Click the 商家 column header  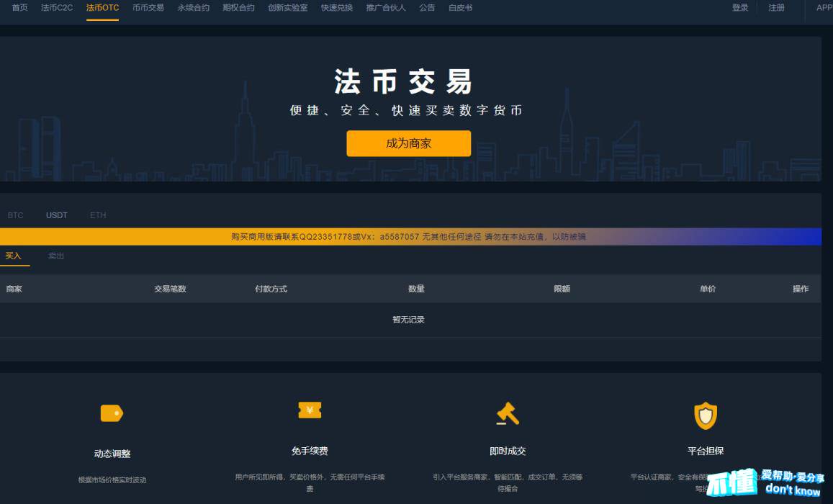point(14,289)
